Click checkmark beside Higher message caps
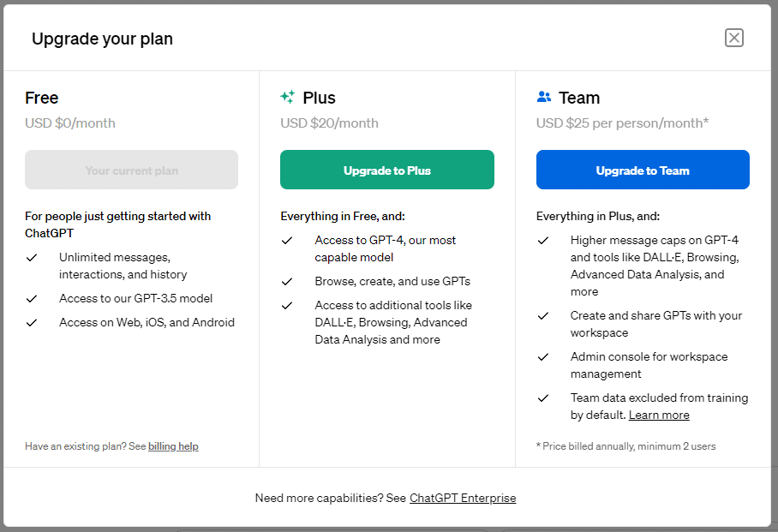 pyautogui.click(x=543, y=241)
